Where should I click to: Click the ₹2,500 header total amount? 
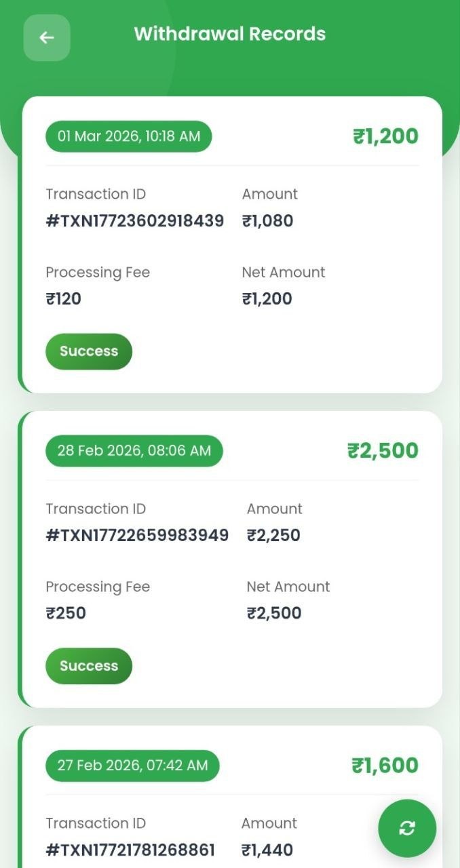click(383, 451)
